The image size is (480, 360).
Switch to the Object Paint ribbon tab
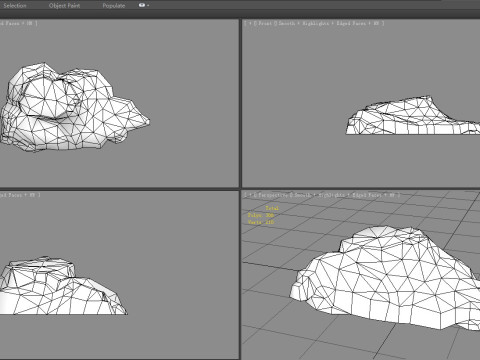click(64, 6)
